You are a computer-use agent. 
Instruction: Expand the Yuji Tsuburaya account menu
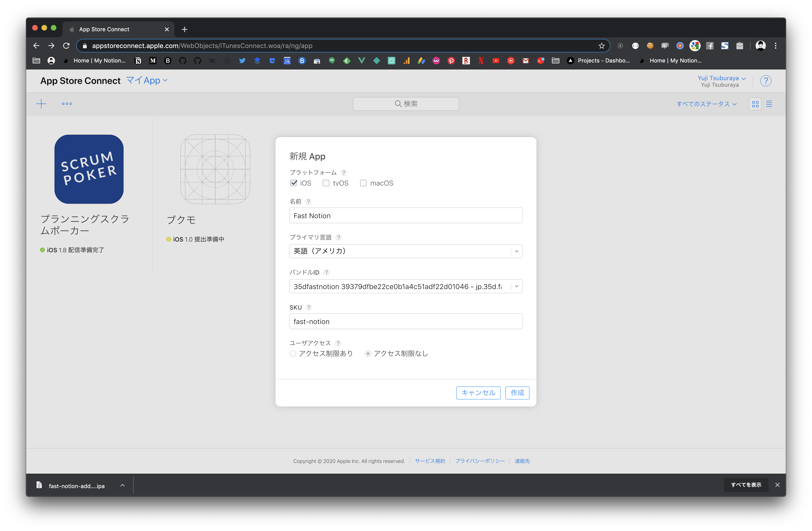721,78
